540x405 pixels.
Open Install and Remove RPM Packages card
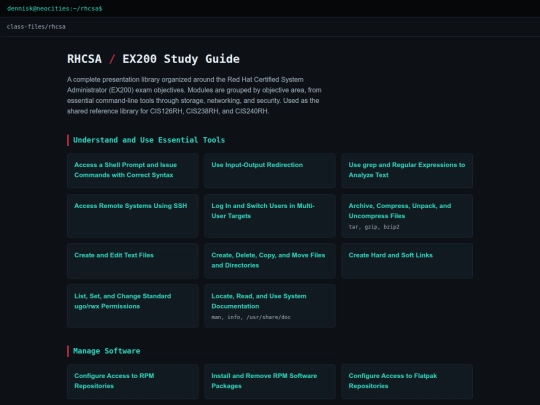(270, 381)
